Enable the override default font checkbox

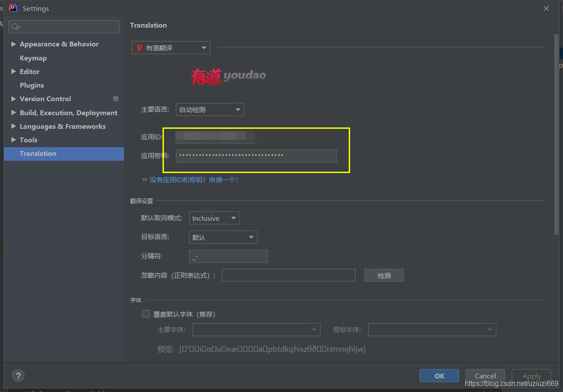click(x=146, y=314)
